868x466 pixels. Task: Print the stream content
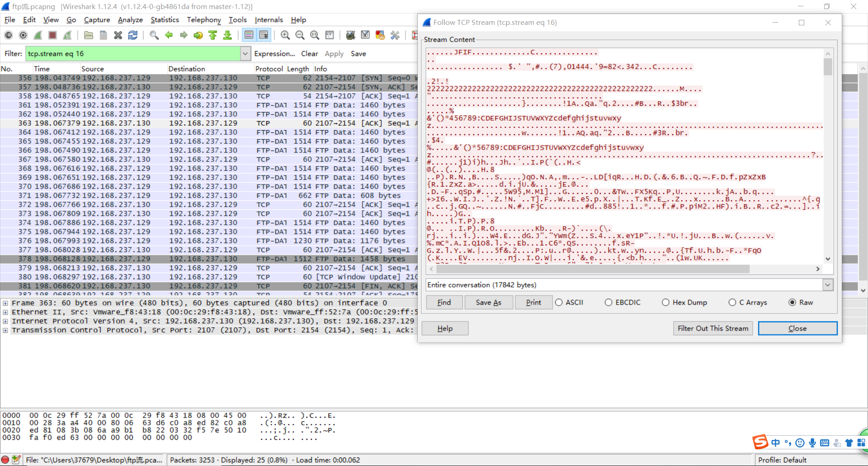(x=533, y=302)
